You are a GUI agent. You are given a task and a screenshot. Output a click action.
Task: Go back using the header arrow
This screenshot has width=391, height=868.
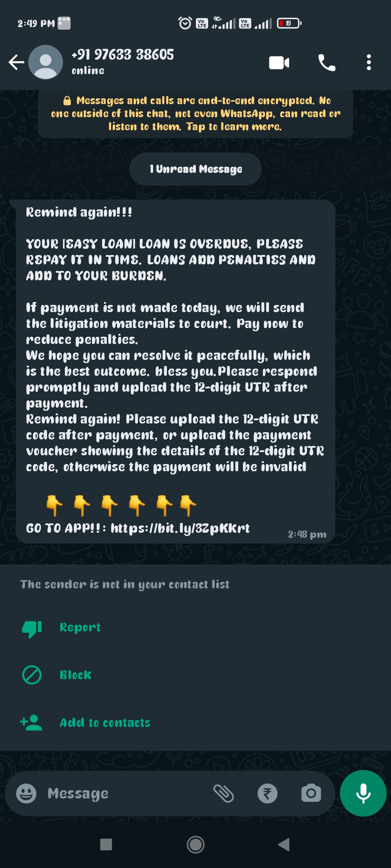point(16,62)
